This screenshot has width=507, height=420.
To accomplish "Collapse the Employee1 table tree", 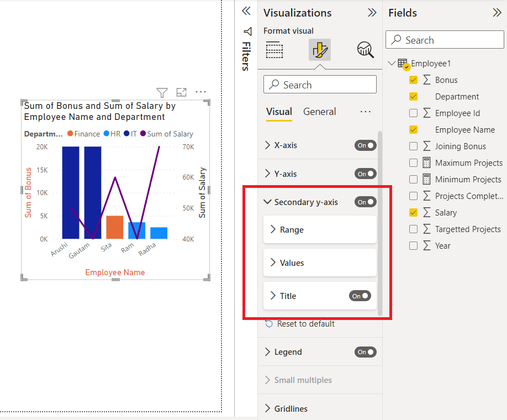I will point(392,64).
